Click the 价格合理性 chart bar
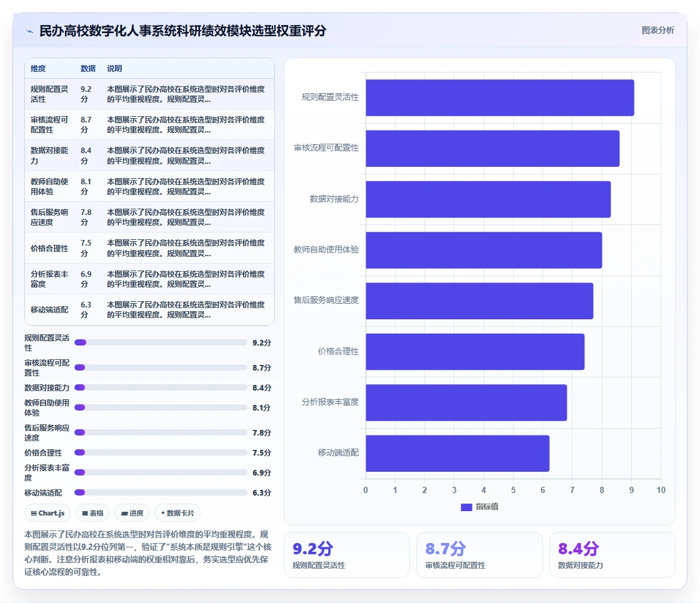The width and height of the screenshot is (700, 603). point(475,352)
